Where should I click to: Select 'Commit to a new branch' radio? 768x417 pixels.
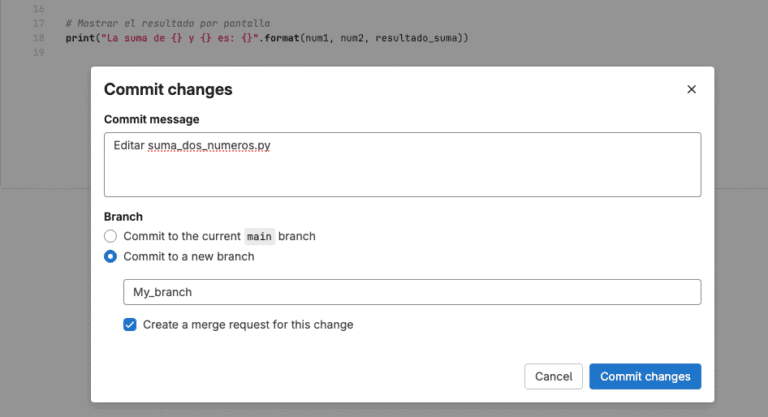(111, 256)
